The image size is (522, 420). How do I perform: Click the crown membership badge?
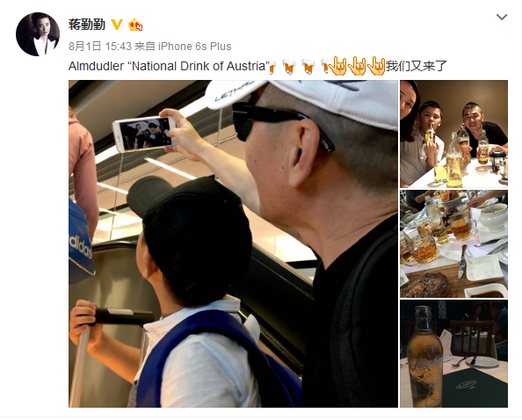pos(135,25)
